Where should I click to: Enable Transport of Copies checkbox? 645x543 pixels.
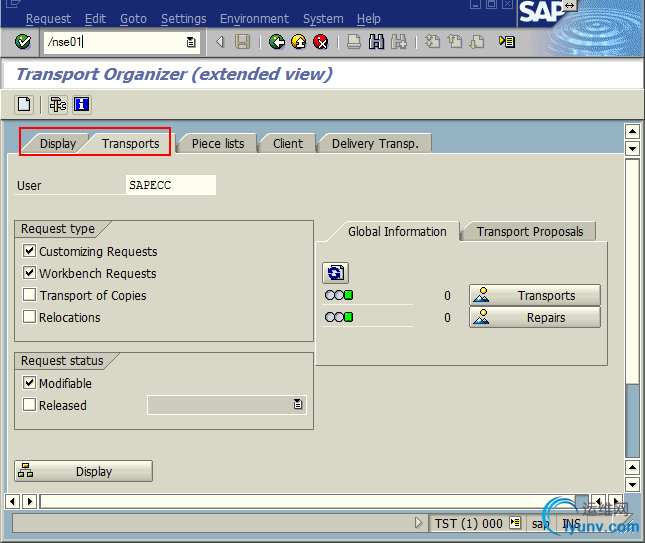tap(29, 295)
